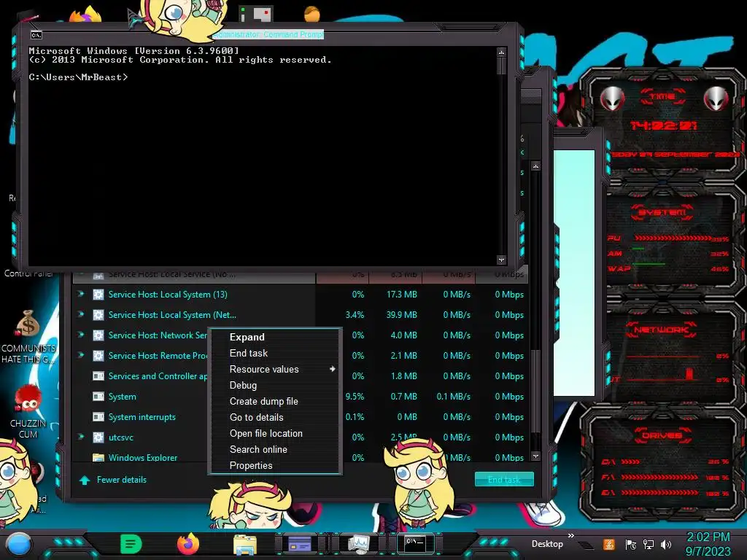The width and height of the screenshot is (747, 560).
Task: Select Create dump file menu entry
Action: [x=275, y=402]
